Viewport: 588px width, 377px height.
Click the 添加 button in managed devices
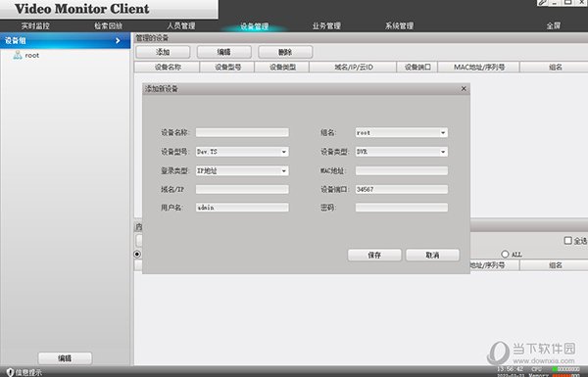(163, 52)
